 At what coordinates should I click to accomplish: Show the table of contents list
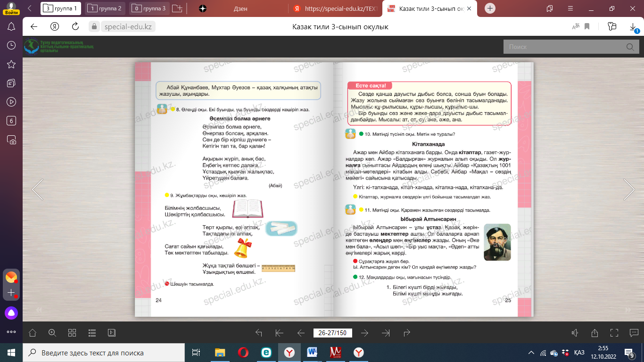(x=92, y=333)
